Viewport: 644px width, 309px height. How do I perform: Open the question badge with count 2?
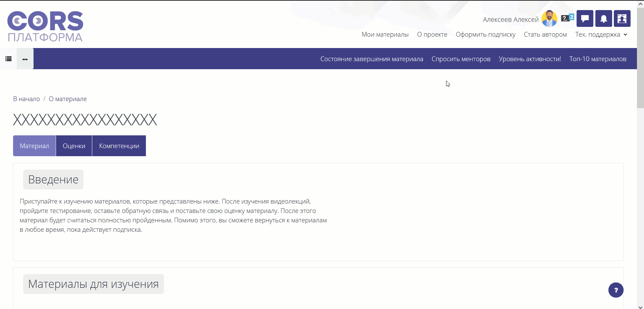click(567, 18)
